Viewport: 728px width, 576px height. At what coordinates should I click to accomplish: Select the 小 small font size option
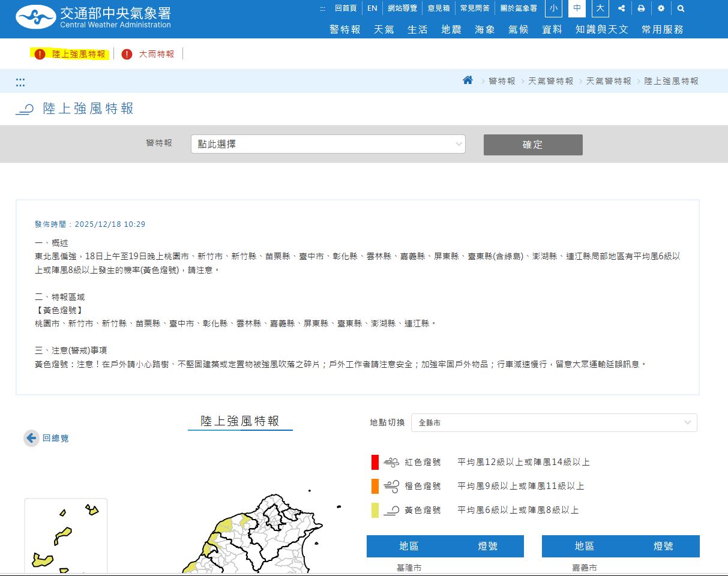pyautogui.click(x=553, y=8)
